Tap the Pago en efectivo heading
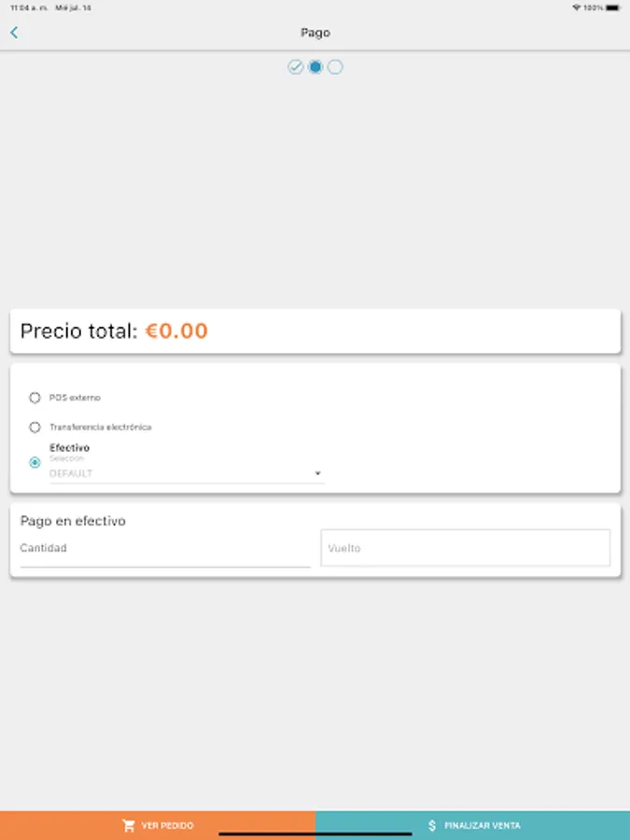Screen dimensions: 630x840 pos(73,521)
